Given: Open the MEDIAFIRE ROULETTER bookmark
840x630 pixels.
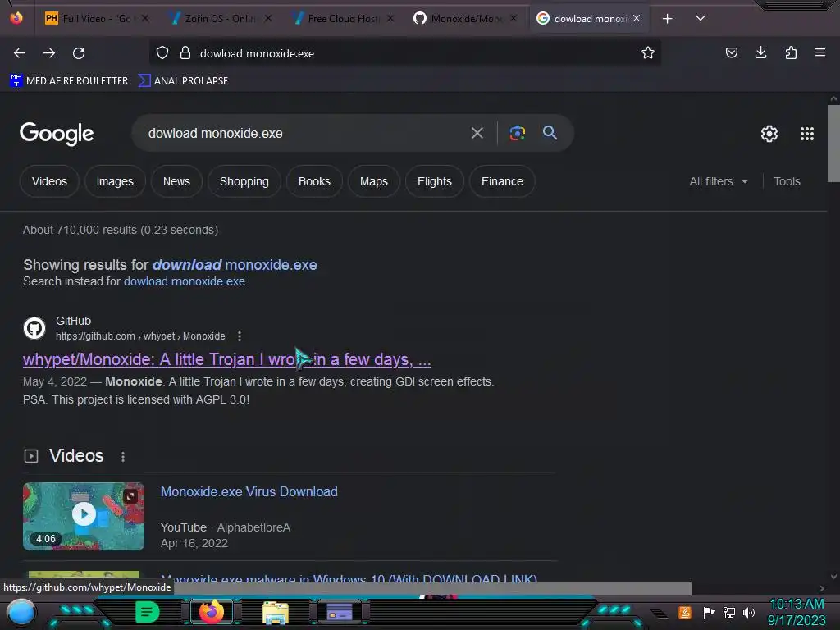Looking at the screenshot, I should [x=69, y=81].
